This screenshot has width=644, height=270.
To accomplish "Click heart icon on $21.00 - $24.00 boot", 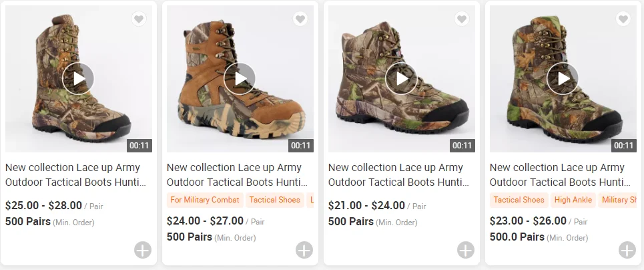I will pyautogui.click(x=461, y=19).
